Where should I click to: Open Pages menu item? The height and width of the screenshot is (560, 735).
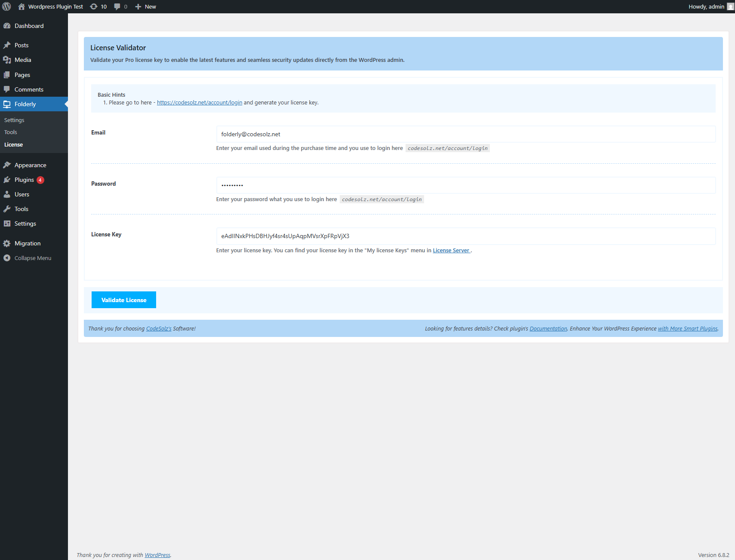[34, 75]
